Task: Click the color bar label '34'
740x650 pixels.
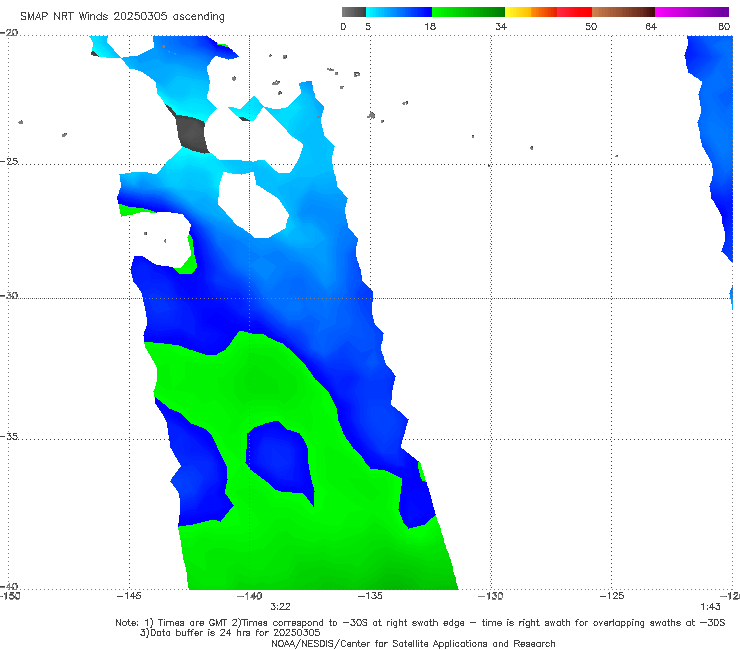Action: (x=501, y=26)
